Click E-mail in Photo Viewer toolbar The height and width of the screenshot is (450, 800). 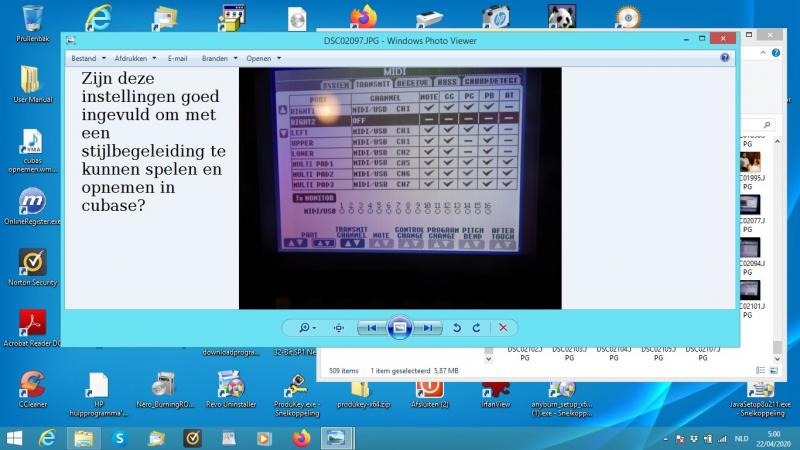pyautogui.click(x=178, y=59)
